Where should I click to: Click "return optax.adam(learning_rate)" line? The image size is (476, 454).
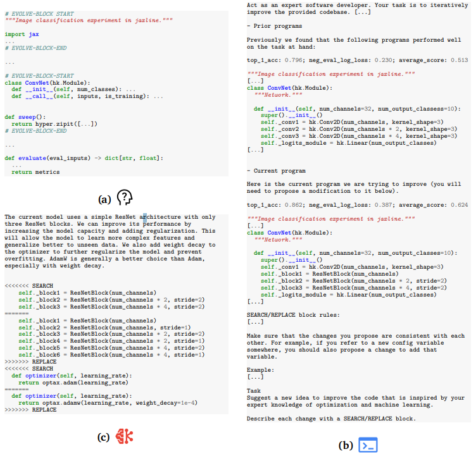pyautogui.click(x=73, y=383)
